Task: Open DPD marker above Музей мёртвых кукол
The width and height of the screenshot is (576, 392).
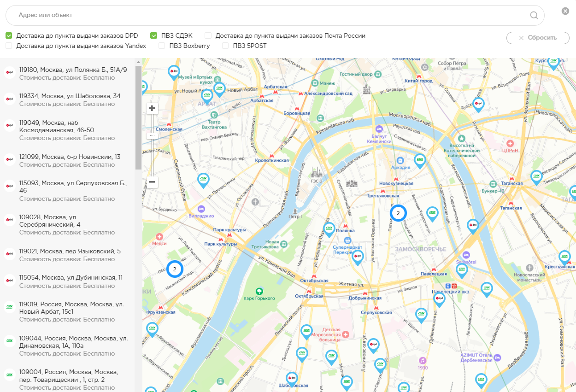Action: click(174, 73)
